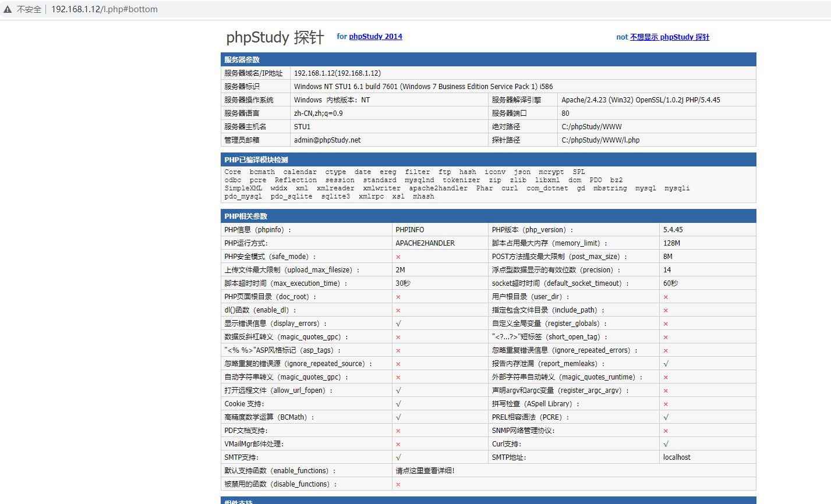Open the phpStudy 2014 link
This screenshot has width=831, height=504.
pyautogui.click(x=376, y=36)
